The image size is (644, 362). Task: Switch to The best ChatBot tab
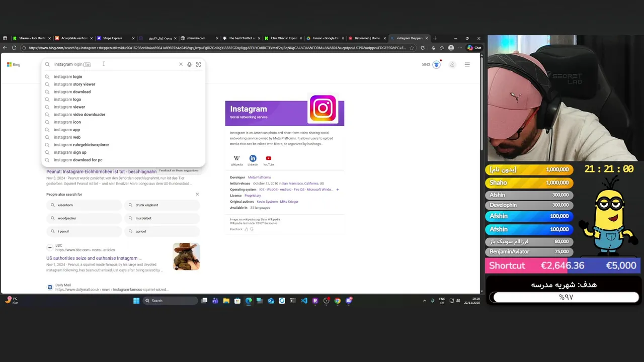point(242,38)
